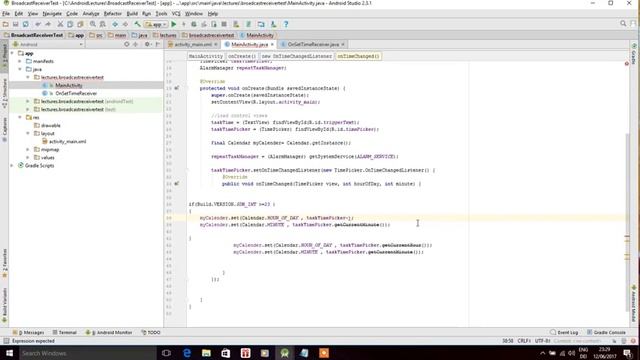Open the Messages tool window
Viewport: 640px width, 360px height.
(x=29, y=333)
